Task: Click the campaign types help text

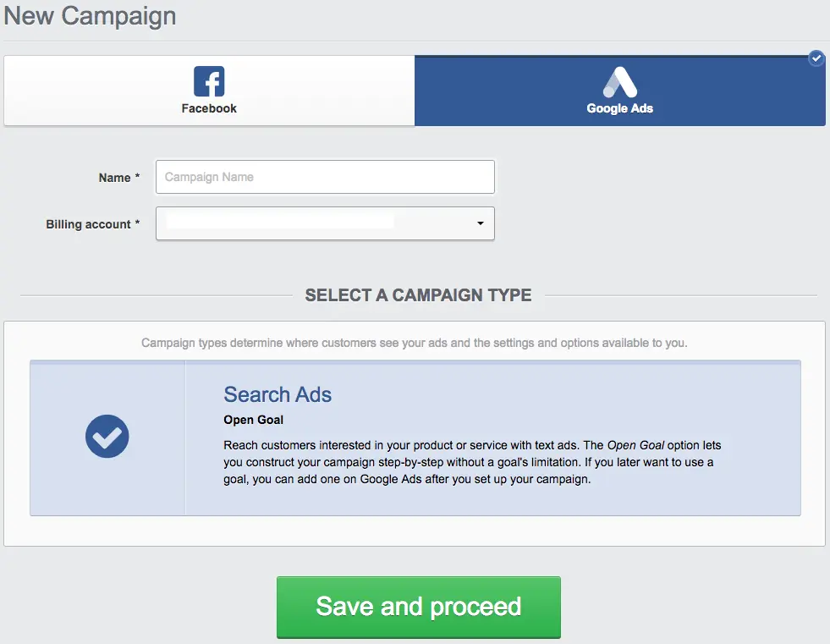Action: click(x=415, y=344)
